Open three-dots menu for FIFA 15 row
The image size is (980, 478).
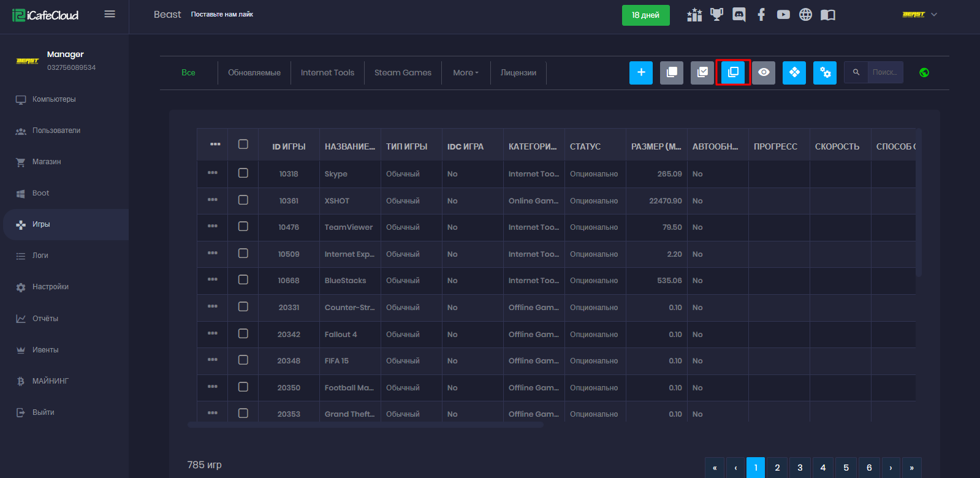(x=213, y=360)
